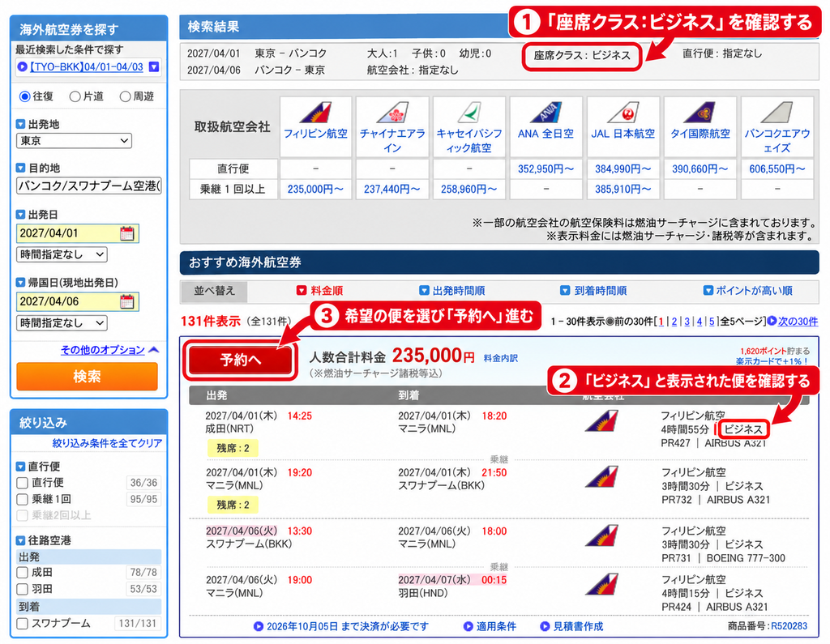Open return 時間指定なし time dropdown under 帰国日
This screenshot has height=644, width=830.
[x=62, y=322]
